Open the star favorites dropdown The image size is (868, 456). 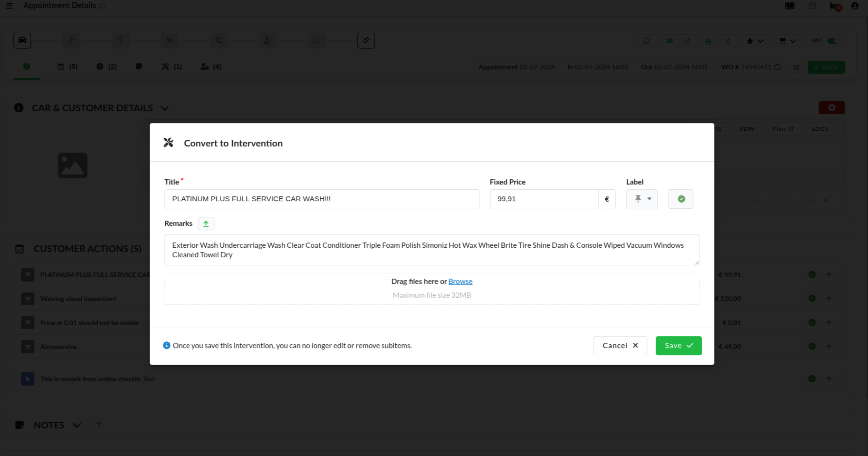coord(754,41)
